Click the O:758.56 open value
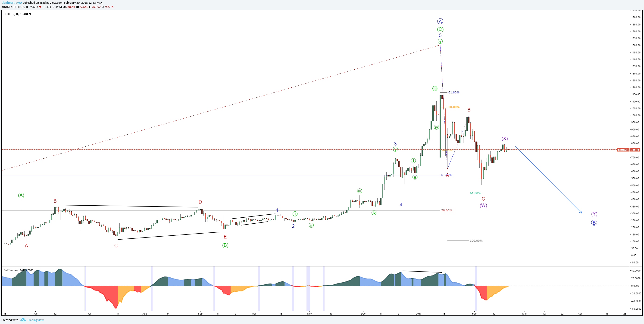The width and height of the screenshot is (644, 324). [69, 7]
